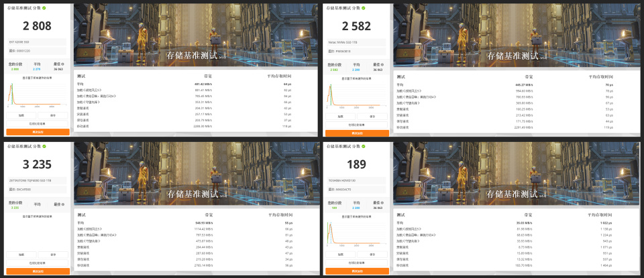Image resolution: width=644 pixels, height=278 pixels.
Task: Click green checkmark icon in 2 808 score panel
Action: pos(44,7)
